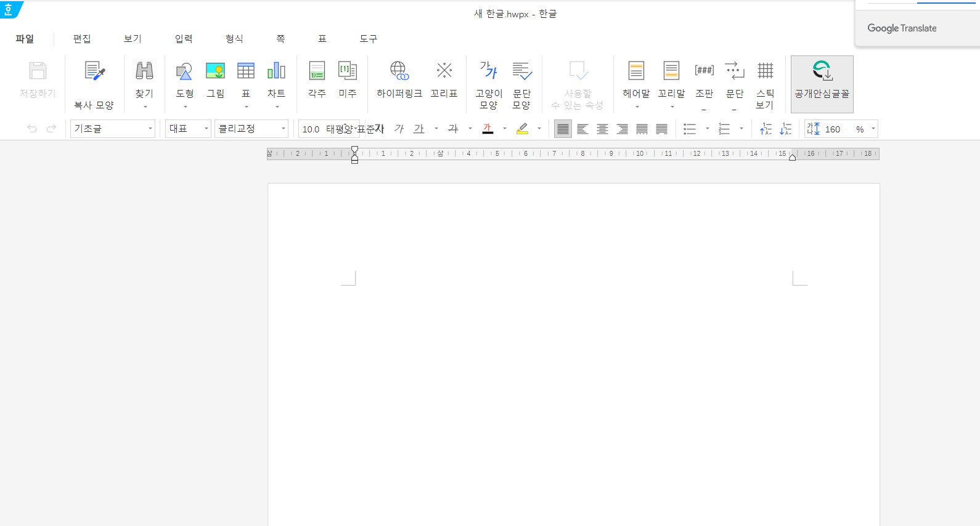Toggle underline (가) formatting
The width and height of the screenshot is (980, 526).
pos(419,129)
